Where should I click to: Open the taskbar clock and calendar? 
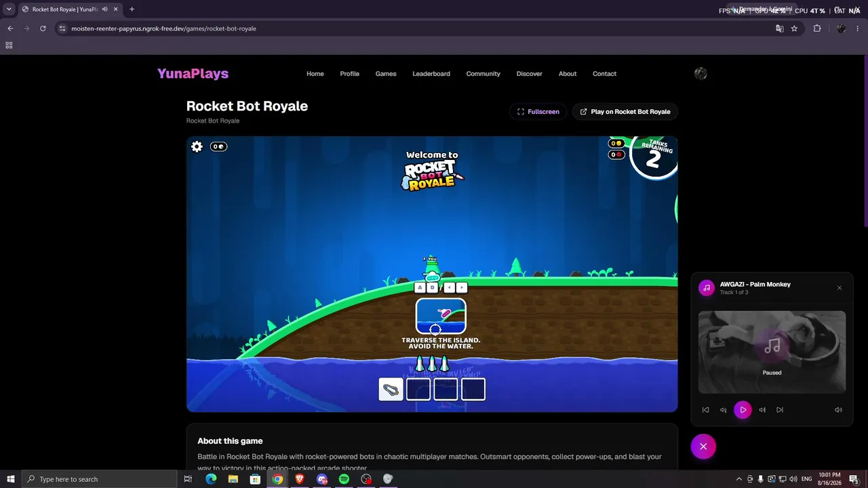pos(829,479)
